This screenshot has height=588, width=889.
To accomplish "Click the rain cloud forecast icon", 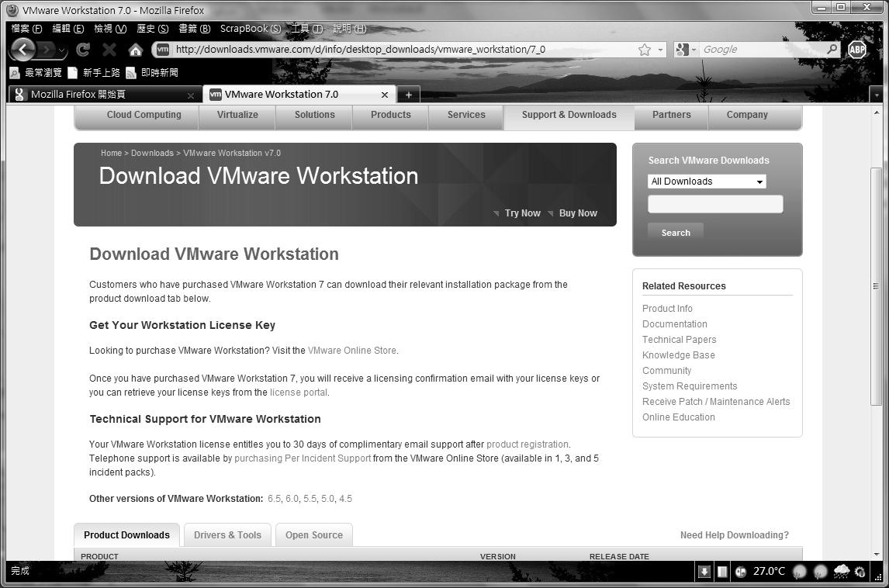I will 842,571.
